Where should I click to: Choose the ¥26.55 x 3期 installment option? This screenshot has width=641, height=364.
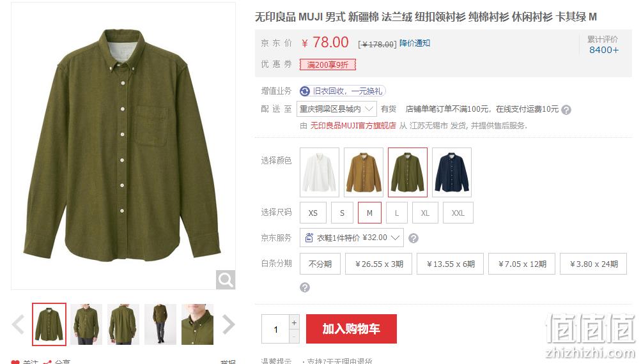379,264
